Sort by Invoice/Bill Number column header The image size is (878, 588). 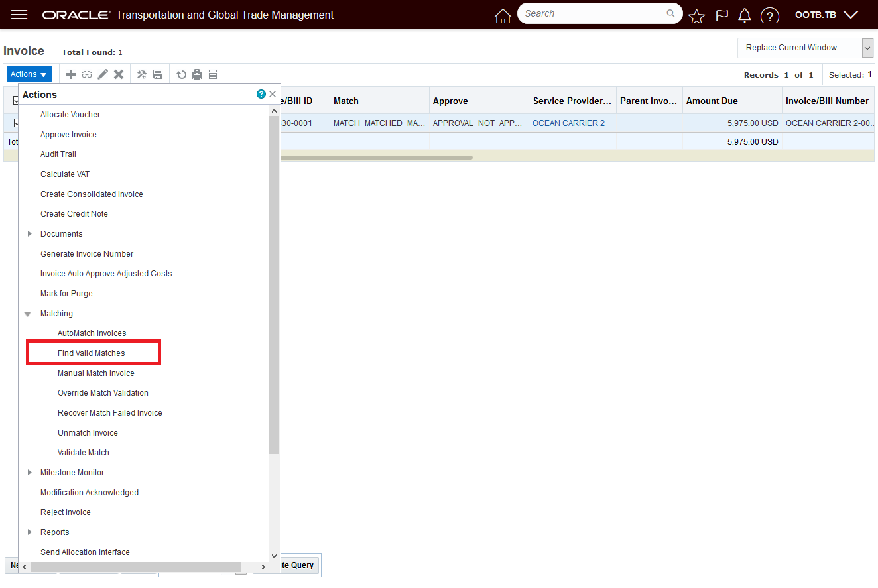click(828, 101)
